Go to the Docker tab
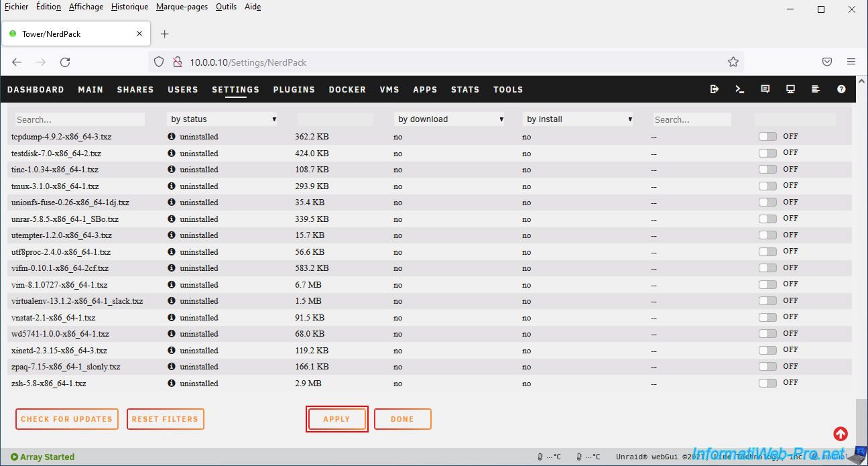 point(347,90)
